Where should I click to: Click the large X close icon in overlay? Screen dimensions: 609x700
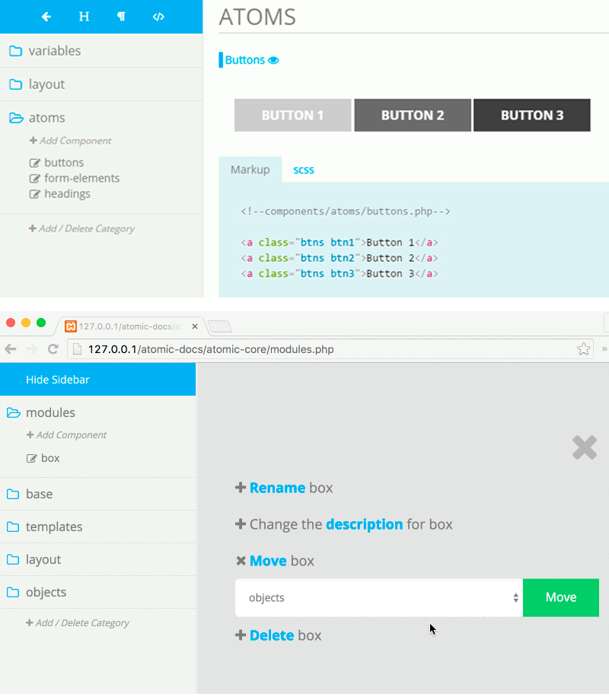pos(584,447)
